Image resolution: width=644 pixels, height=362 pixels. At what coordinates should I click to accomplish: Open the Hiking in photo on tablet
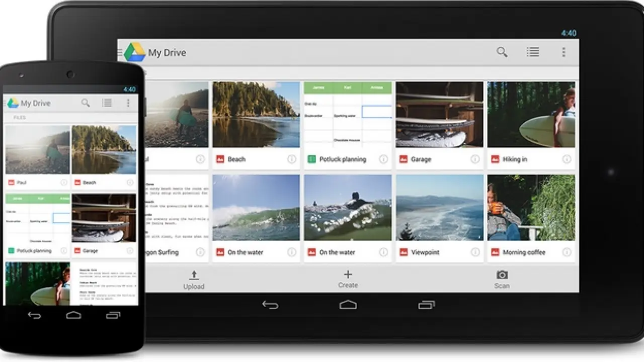click(x=531, y=114)
